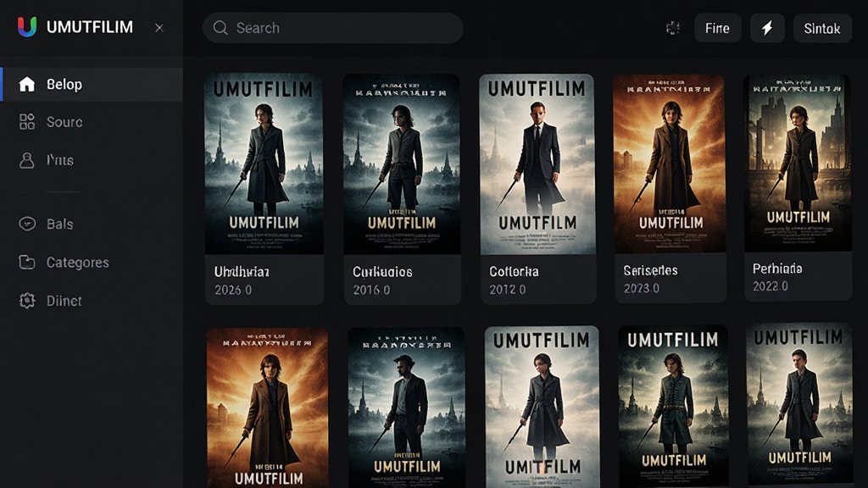Screen dimensions: 868x488
Task: Click the puzzle icon beside Fire
Action: click(672, 28)
